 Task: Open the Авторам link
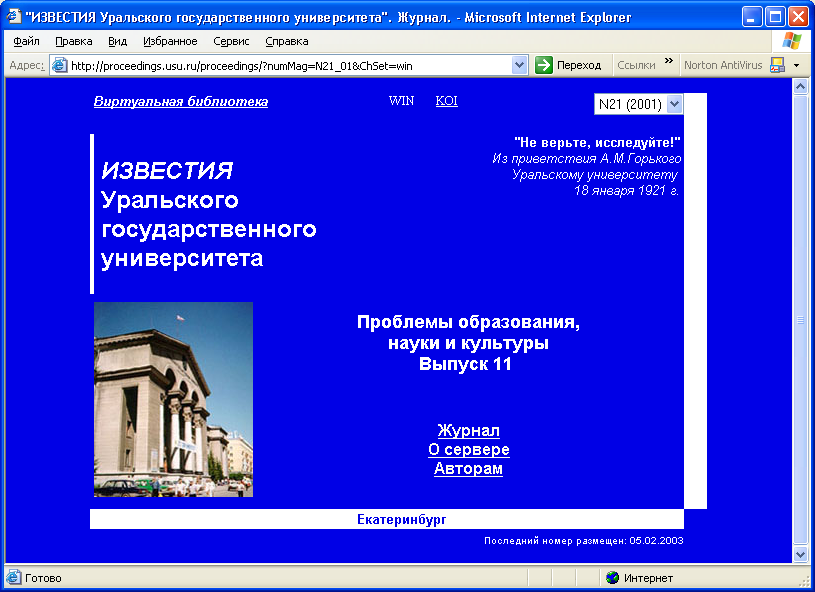click(x=468, y=468)
